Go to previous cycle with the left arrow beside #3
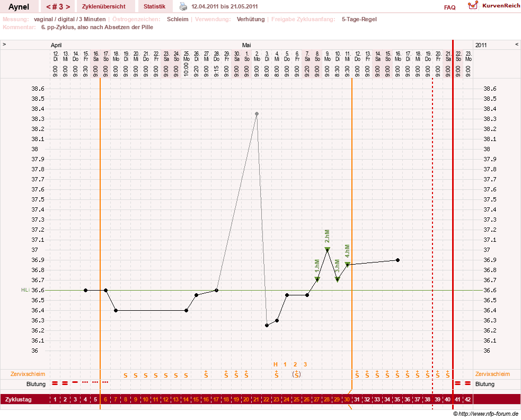 click(48, 7)
